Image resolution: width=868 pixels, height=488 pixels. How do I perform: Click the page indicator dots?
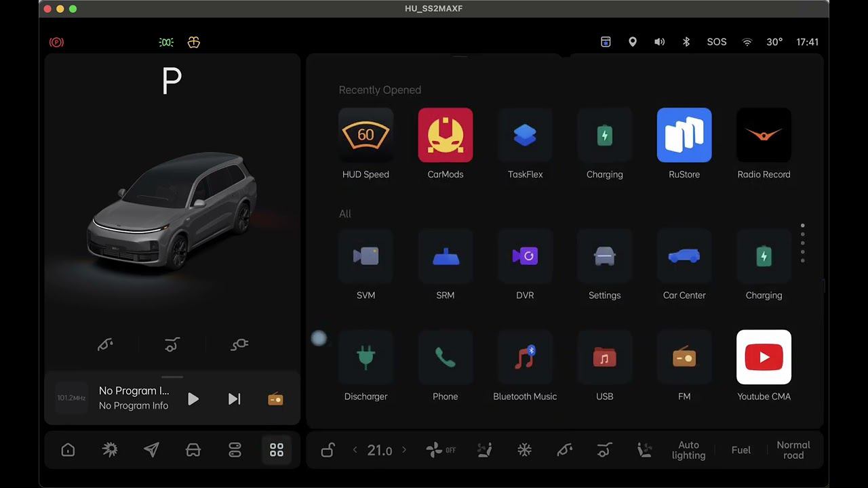[802, 243]
